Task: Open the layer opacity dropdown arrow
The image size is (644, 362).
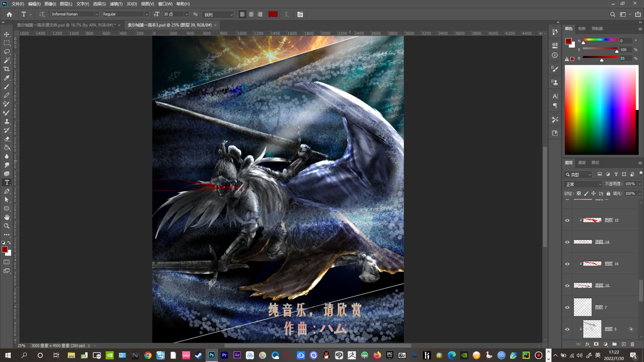Action: tap(640, 184)
